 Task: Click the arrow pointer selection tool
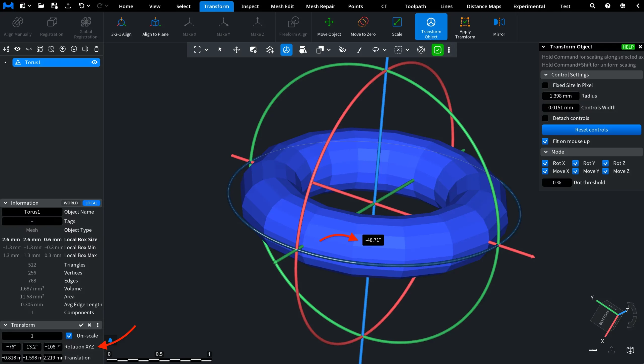[220, 50]
